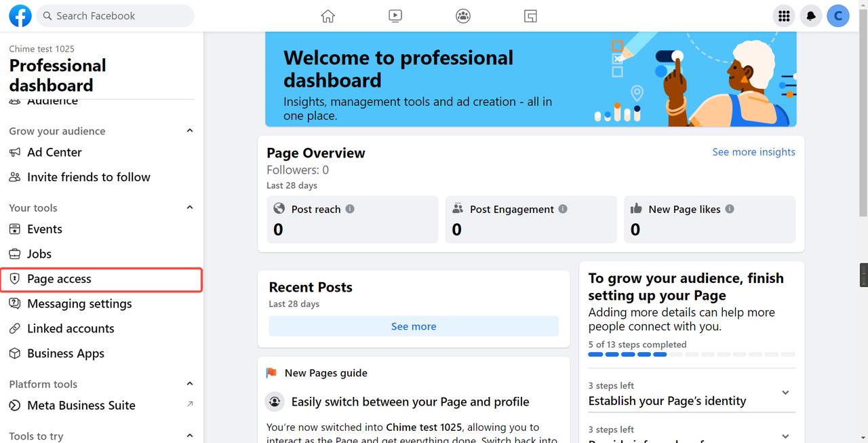This screenshot has width=868, height=443.
Task: Select Messaging settings in sidebar
Action: click(79, 304)
